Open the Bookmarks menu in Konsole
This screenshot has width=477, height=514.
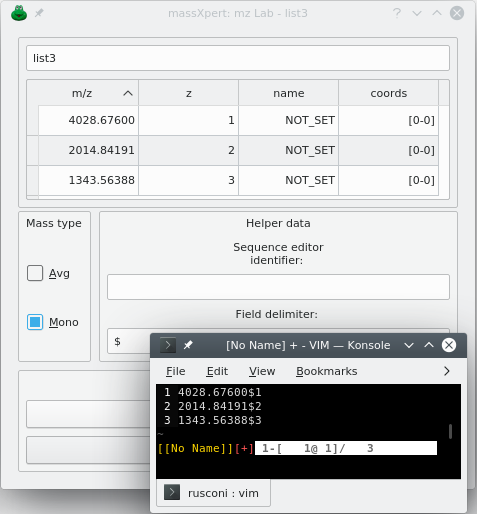click(x=327, y=371)
